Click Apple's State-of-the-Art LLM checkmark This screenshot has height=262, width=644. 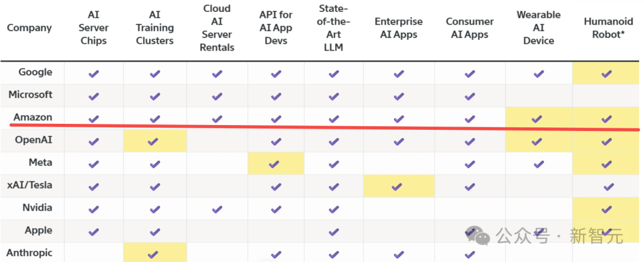point(333,232)
